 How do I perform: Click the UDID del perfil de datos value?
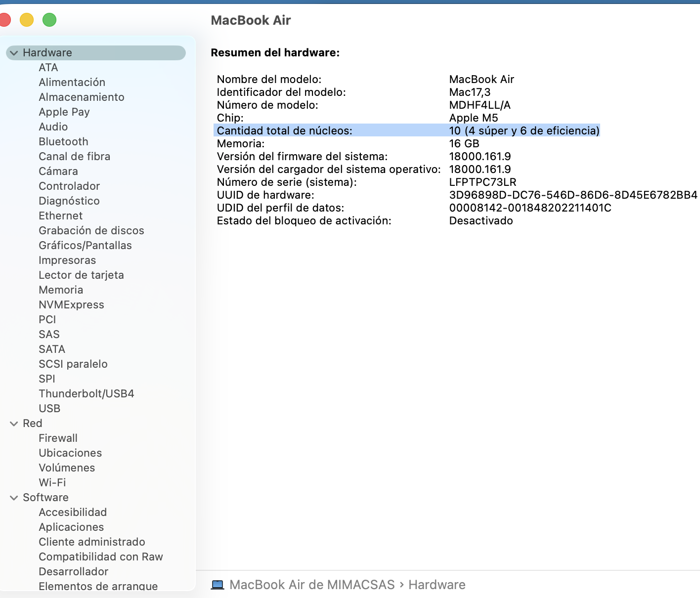pyautogui.click(x=530, y=208)
